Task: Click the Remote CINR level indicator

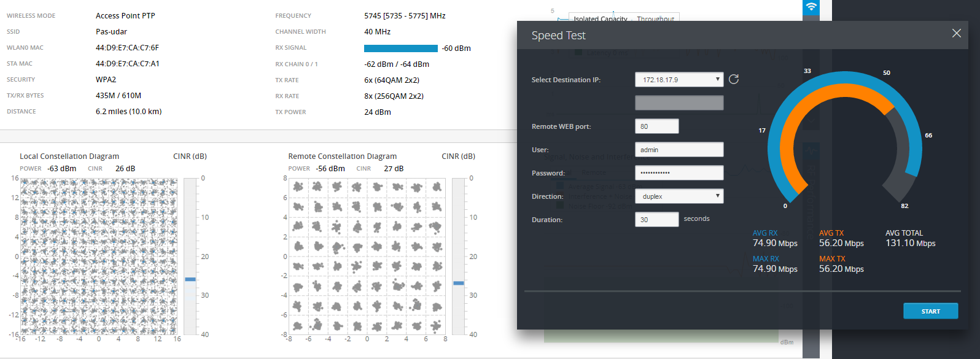Action: tap(459, 283)
